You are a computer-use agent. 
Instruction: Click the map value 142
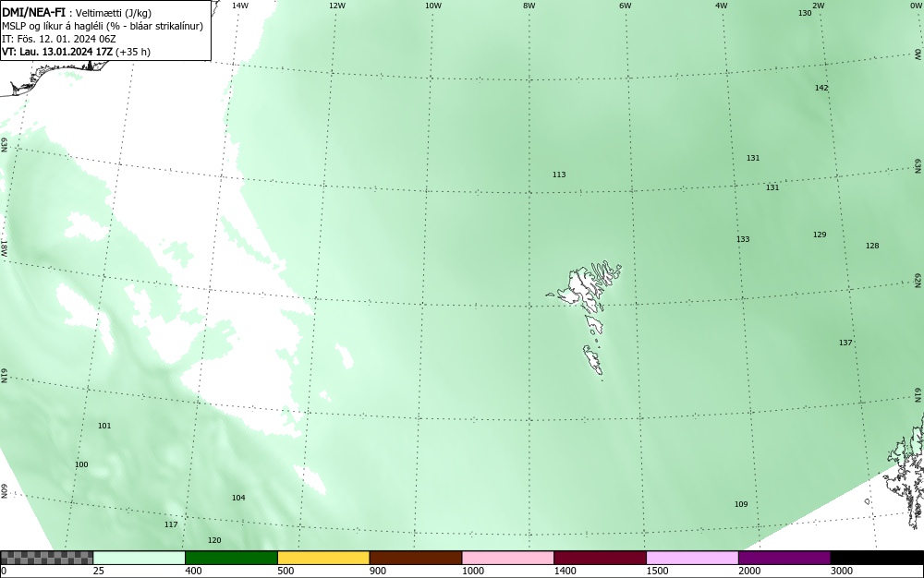[821, 88]
